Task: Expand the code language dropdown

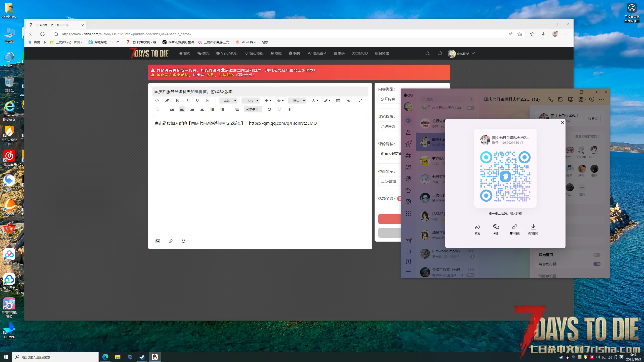Action: point(253,110)
